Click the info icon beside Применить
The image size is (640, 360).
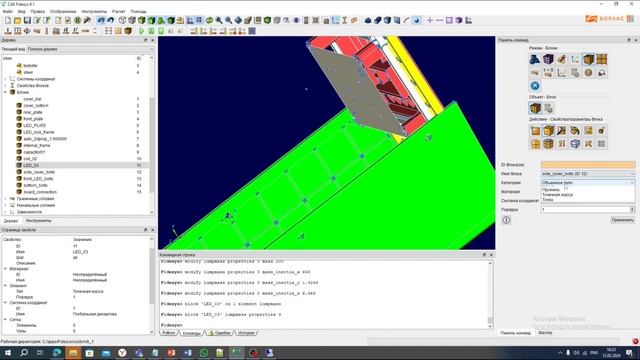506,220
